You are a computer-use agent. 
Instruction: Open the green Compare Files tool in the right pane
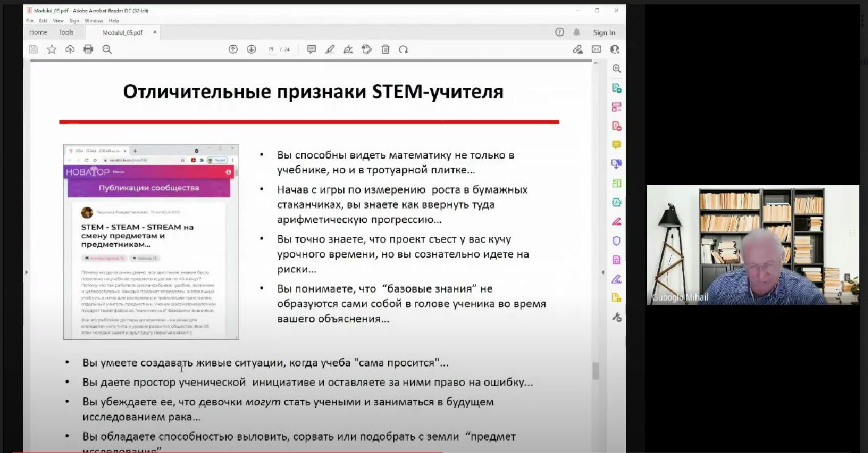click(x=616, y=183)
